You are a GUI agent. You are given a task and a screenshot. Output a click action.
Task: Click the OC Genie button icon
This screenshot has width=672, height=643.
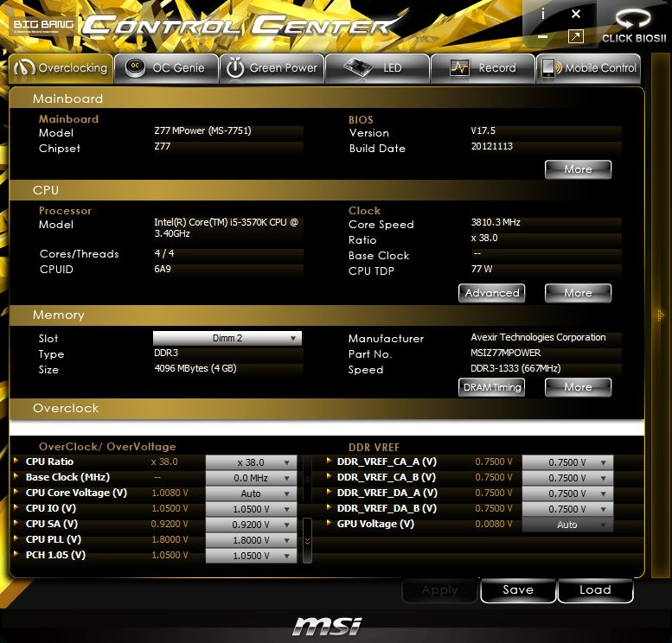click(x=135, y=67)
